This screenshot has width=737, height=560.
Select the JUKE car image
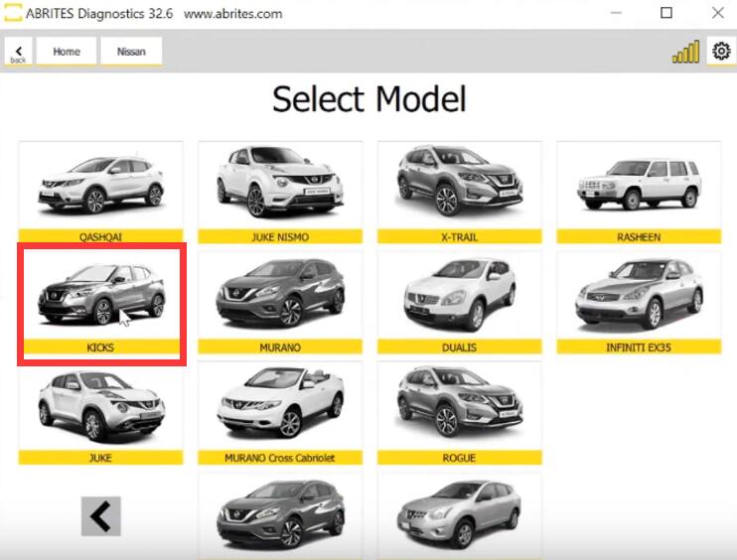100,406
